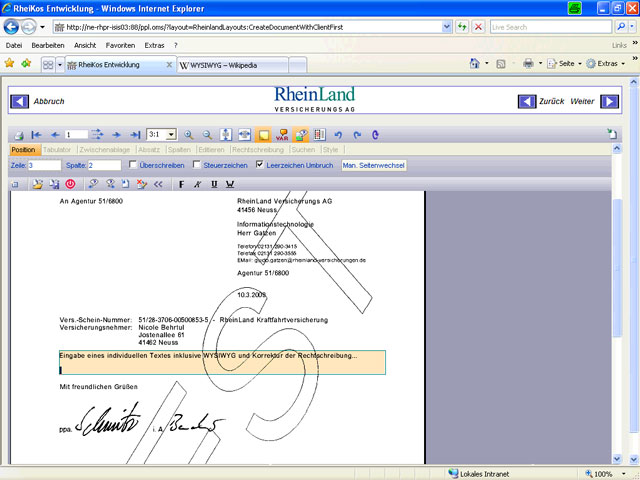Screen dimensions: 640x480
Task: Click the column layout icon
Action: (x=319, y=135)
